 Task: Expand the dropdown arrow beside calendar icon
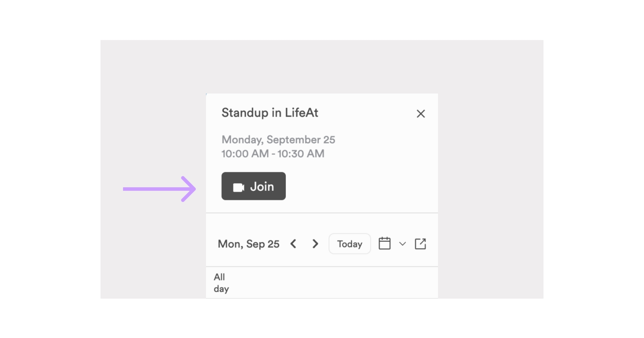point(402,244)
